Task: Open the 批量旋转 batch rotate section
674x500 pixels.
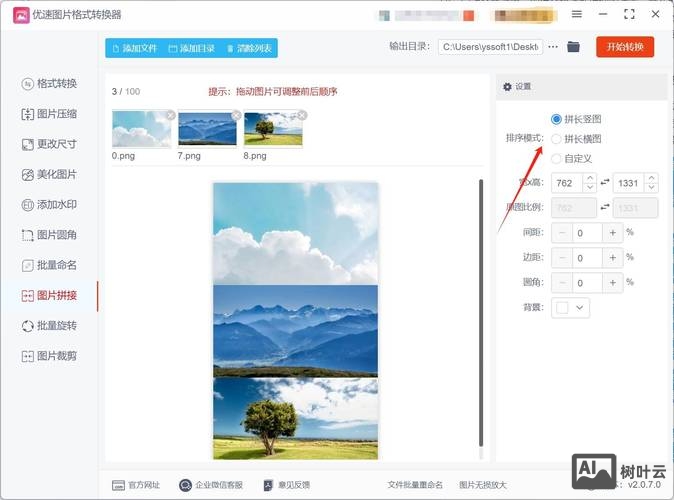Action: (x=49, y=326)
